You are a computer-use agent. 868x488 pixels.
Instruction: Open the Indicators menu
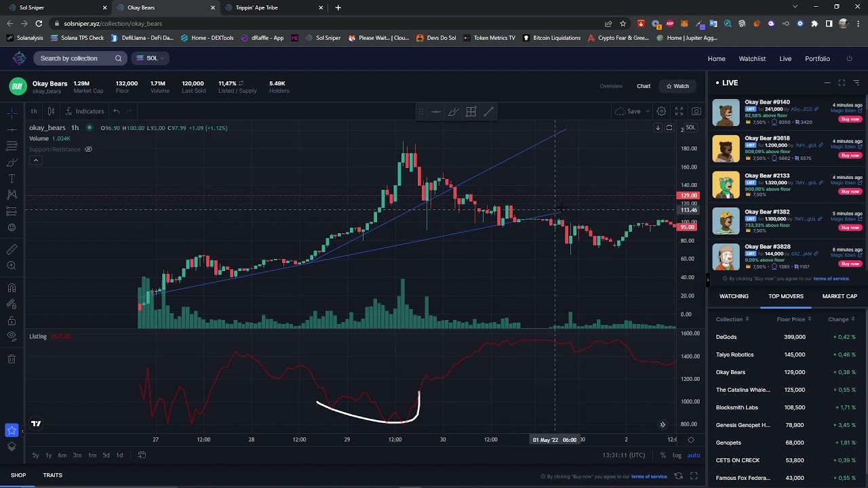(85, 111)
